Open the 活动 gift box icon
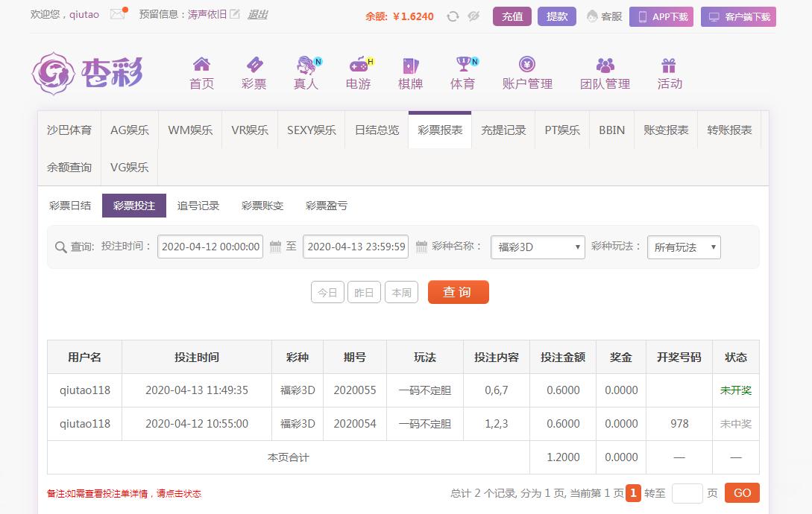Image resolution: width=812 pixels, height=514 pixels. [x=669, y=65]
